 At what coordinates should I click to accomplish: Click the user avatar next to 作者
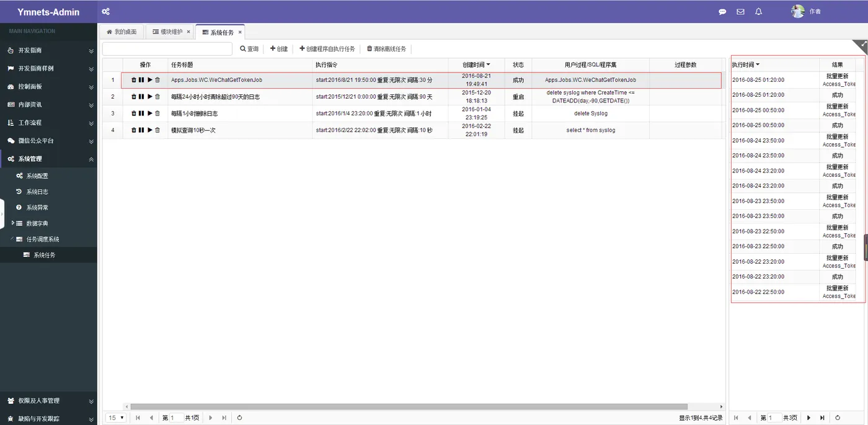click(x=798, y=11)
